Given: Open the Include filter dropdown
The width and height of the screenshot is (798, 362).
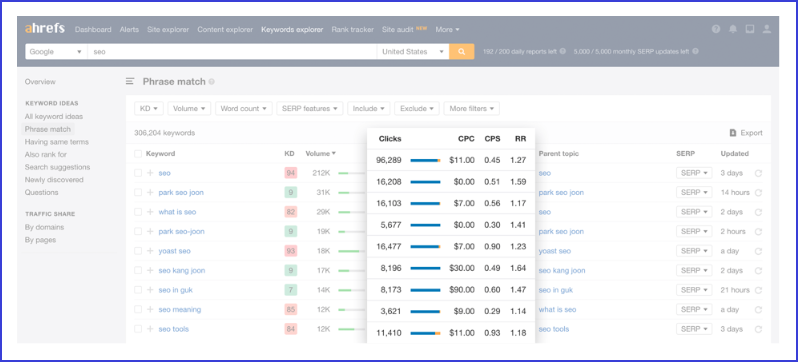Looking at the screenshot, I should pyautogui.click(x=368, y=108).
